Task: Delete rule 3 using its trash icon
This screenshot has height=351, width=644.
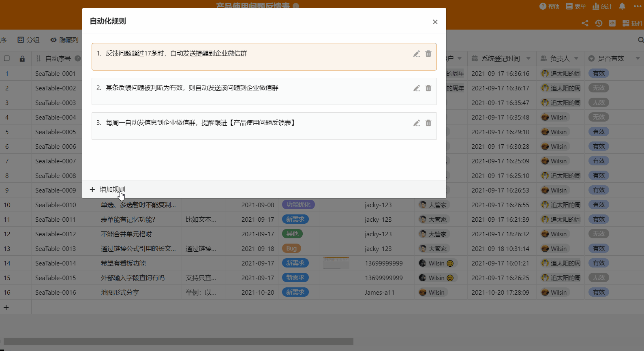Action: [428, 123]
